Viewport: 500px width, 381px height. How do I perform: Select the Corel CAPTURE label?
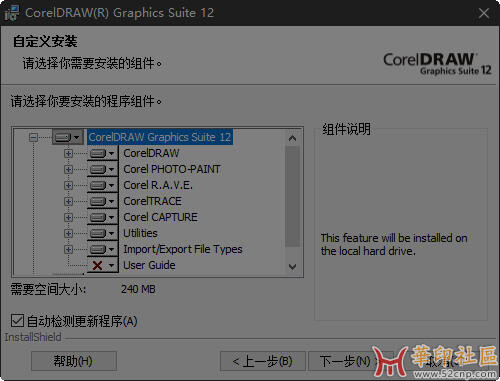coord(160,217)
